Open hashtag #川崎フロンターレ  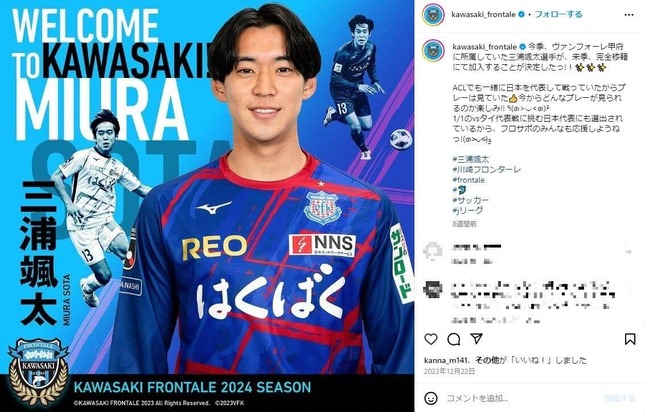point(487,169)
